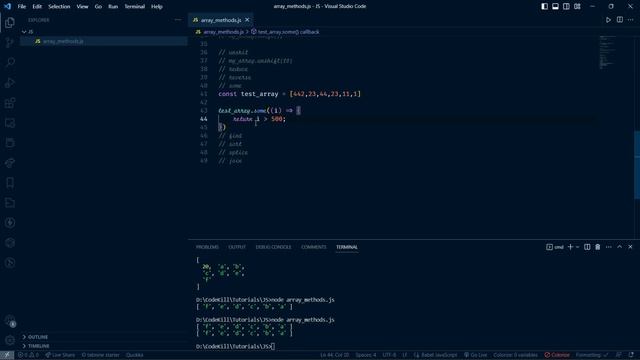Go to line via Ln 44 status item
The height and width of the screenshot is (360, 640).
(x=335, y=355)
